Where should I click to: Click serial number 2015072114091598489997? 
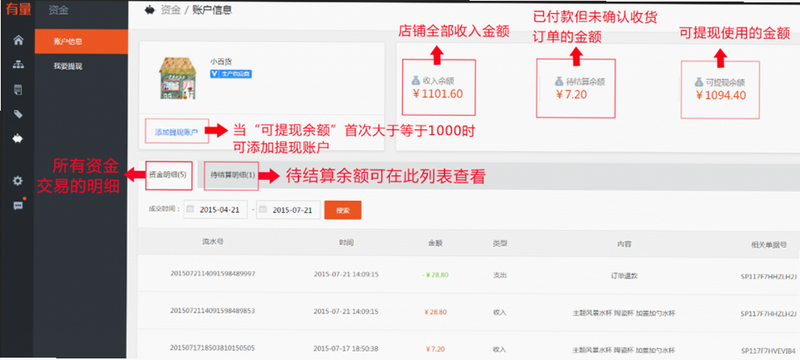[x=212, y=273]
